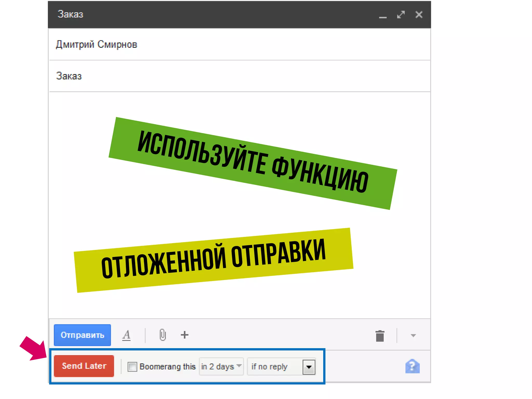Screen dimensions: 532x399
Task: Click the formatting options 'A' icon
Action: [x=127, y=335]
